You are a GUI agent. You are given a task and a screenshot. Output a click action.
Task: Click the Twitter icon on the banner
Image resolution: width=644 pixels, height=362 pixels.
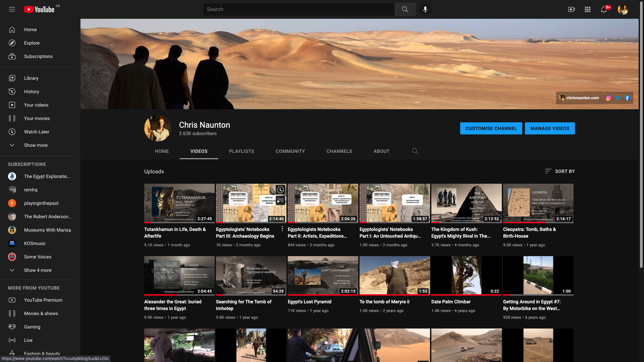618,98
